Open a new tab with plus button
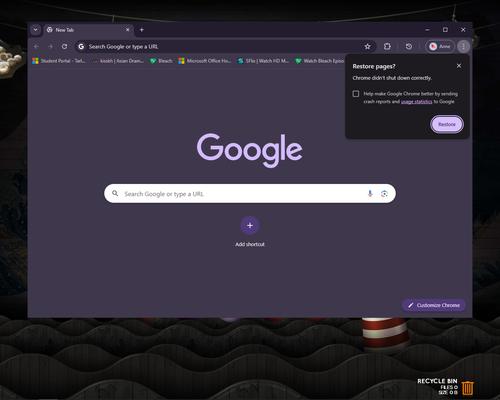Screen dimensions: 500x400 (x=142, y=30)
